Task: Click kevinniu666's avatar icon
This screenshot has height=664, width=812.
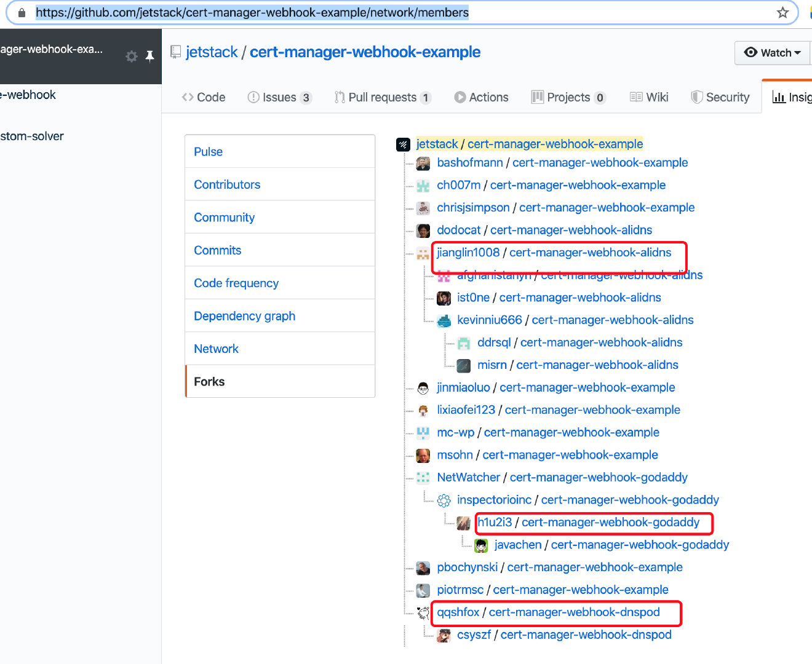Action: tap(444, 321)
